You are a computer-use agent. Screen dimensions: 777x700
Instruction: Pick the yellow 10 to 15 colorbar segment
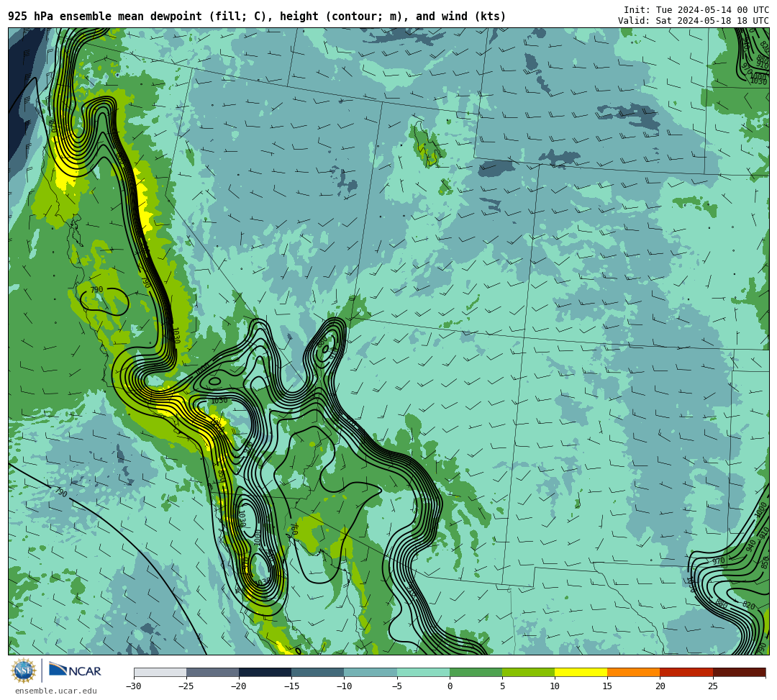coord(581,672)
